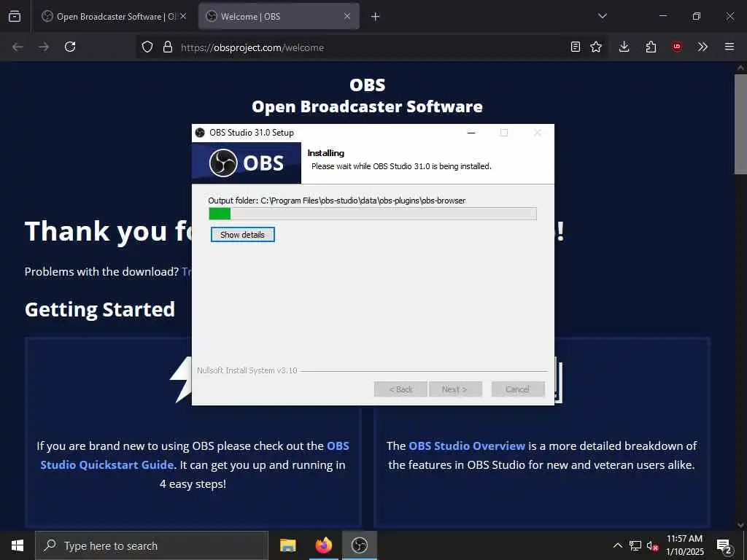Click the scrollbar down arrow
747x560 pixels.
(740, 525)
